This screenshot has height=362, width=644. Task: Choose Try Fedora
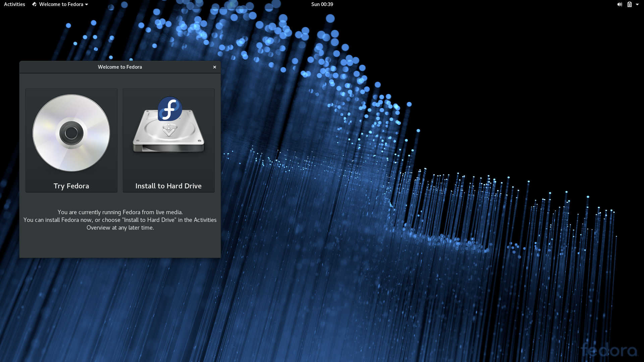[x=71, y=140]
